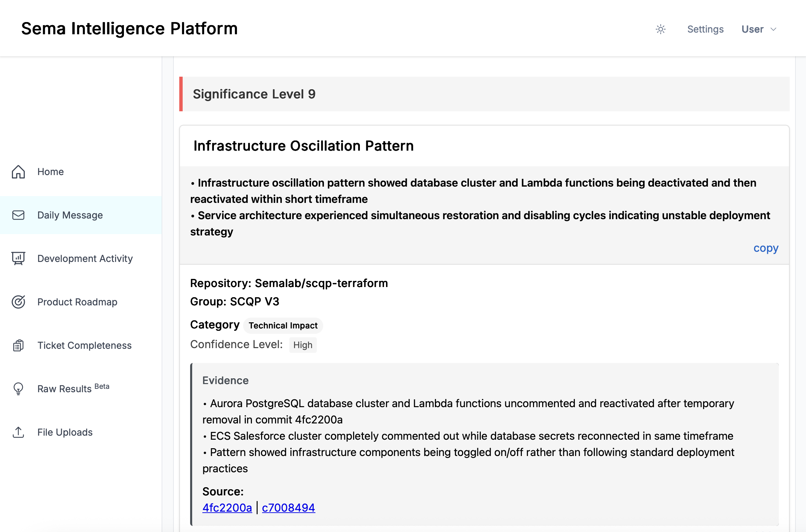Click Group: SCQP V3 text
806x532 pixels.
coord(235,301)
